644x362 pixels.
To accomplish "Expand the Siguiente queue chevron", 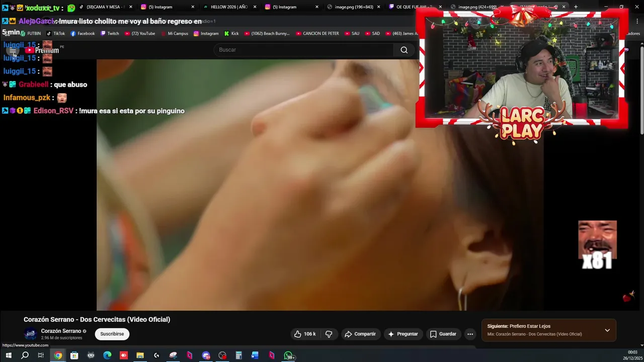I will [x=607, y=330].
